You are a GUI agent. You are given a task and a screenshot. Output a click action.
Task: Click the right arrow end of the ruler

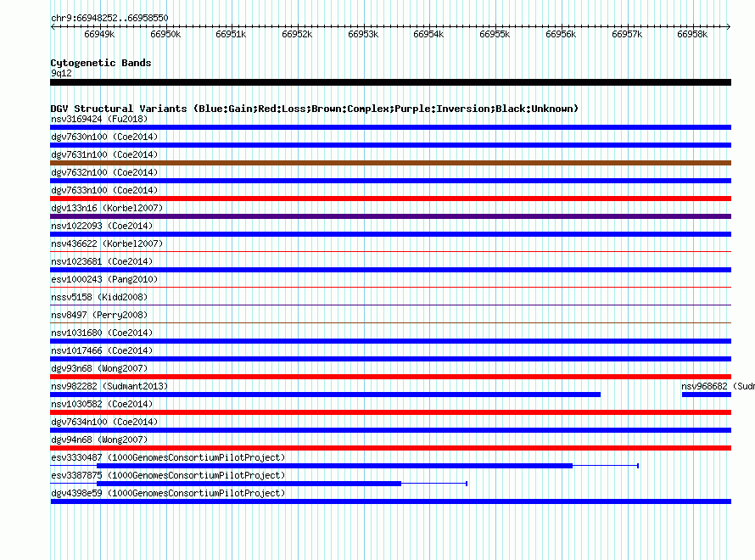(x=729, y=26)
